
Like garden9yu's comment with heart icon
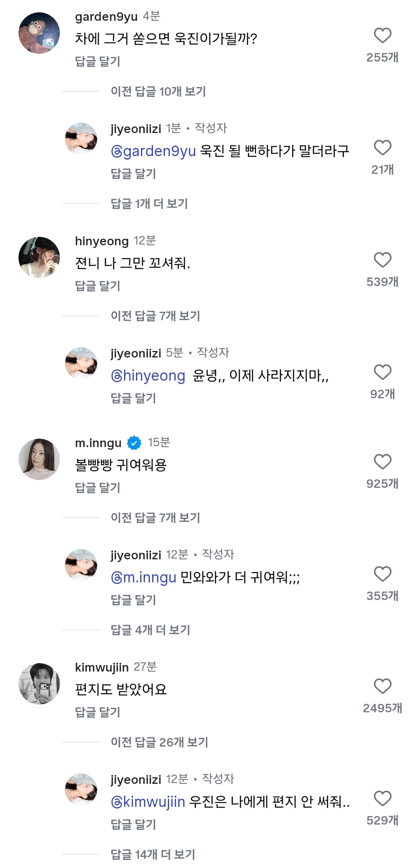(x=382, y=36)
